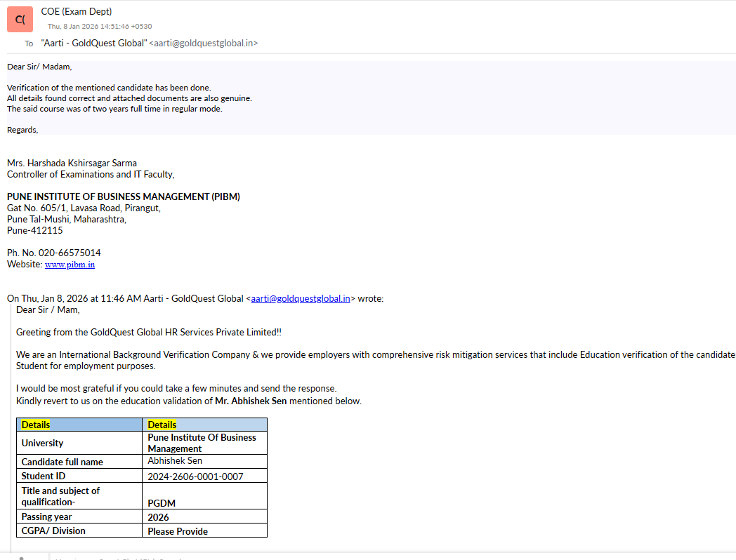Click the "To" field label

pos(29,44)
